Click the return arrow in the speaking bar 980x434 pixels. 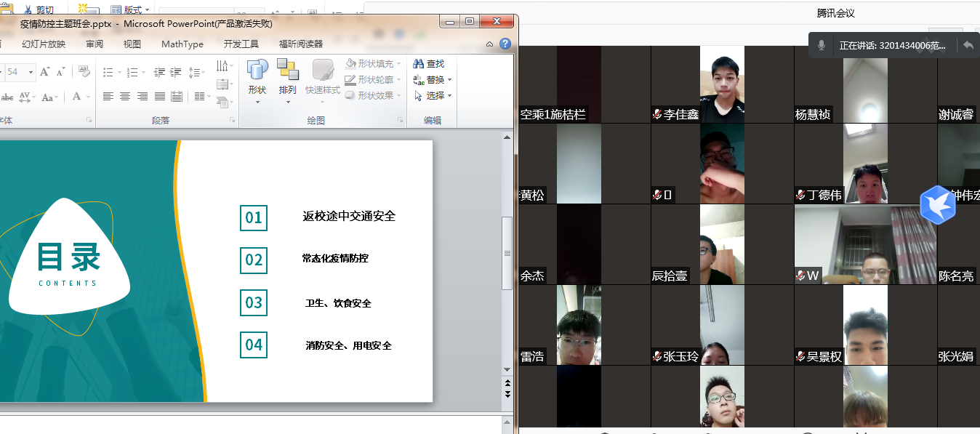[968, 45]
